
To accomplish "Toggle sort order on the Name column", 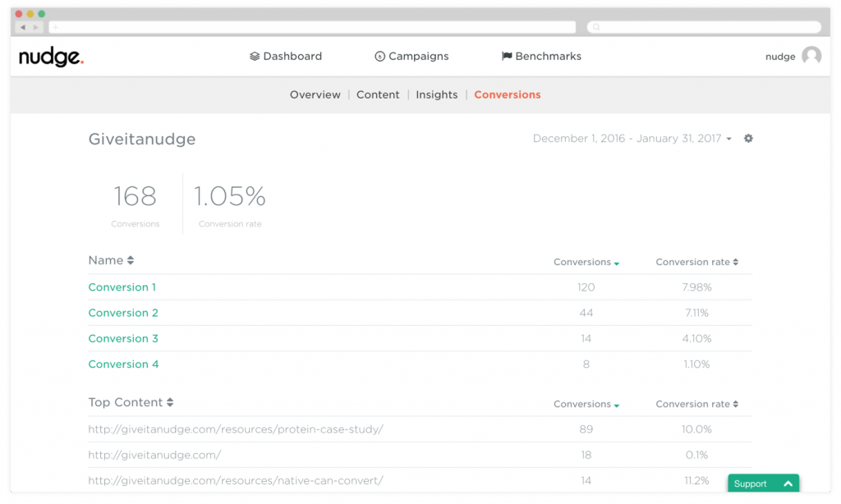I will pos(130,259).
